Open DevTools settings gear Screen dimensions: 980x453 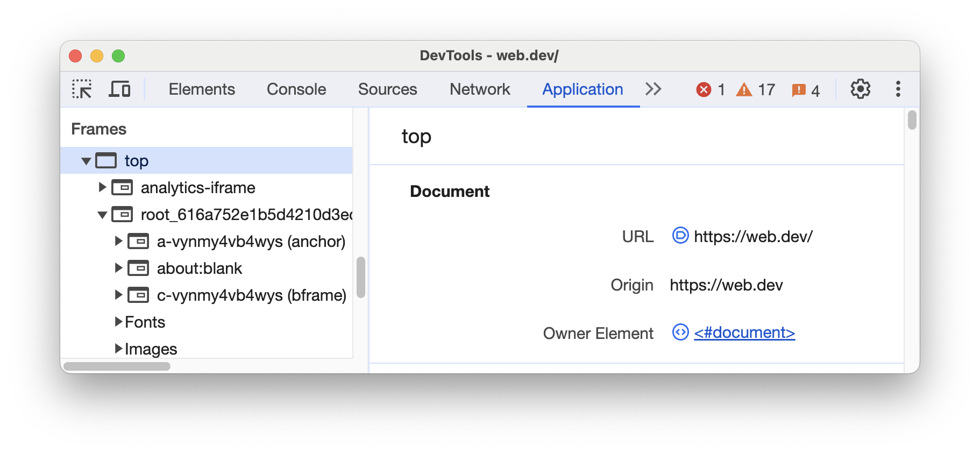860,89
